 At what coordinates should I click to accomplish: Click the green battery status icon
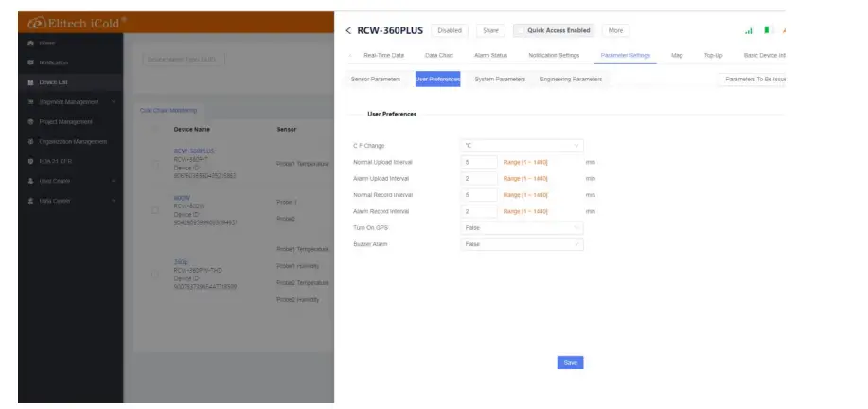pos(767,30)
